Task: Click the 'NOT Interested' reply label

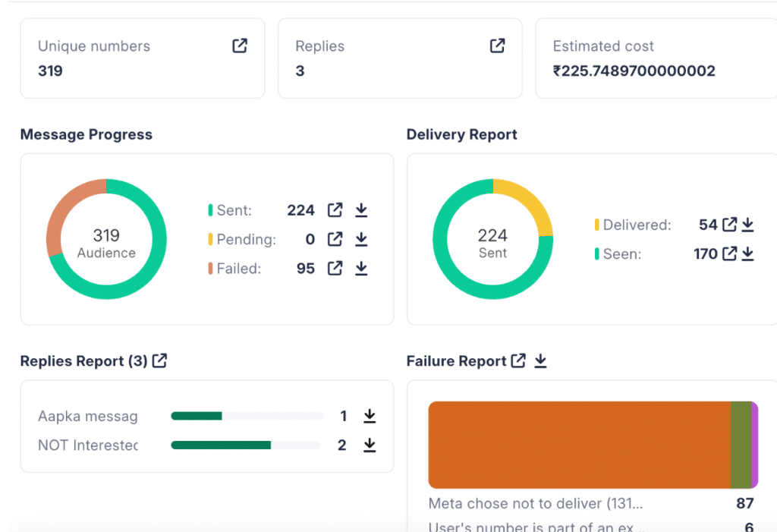Action: (x=88, y=445)
